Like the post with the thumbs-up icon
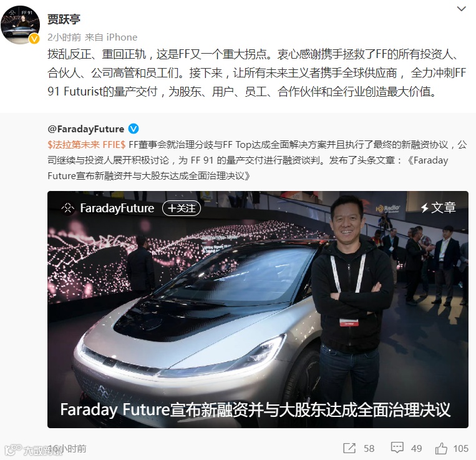Screen dimensions: 476x460 441,448
